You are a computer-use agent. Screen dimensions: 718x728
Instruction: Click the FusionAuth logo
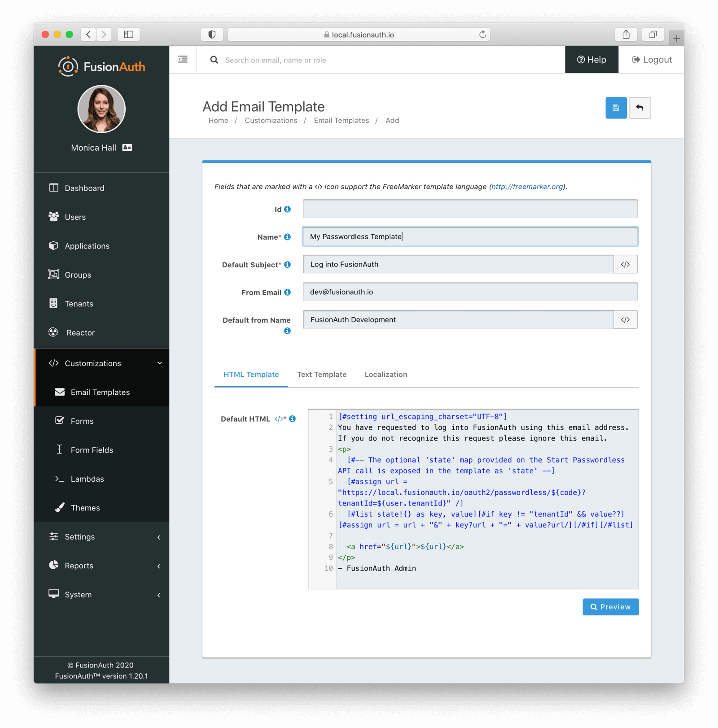(x=101, y=66)
